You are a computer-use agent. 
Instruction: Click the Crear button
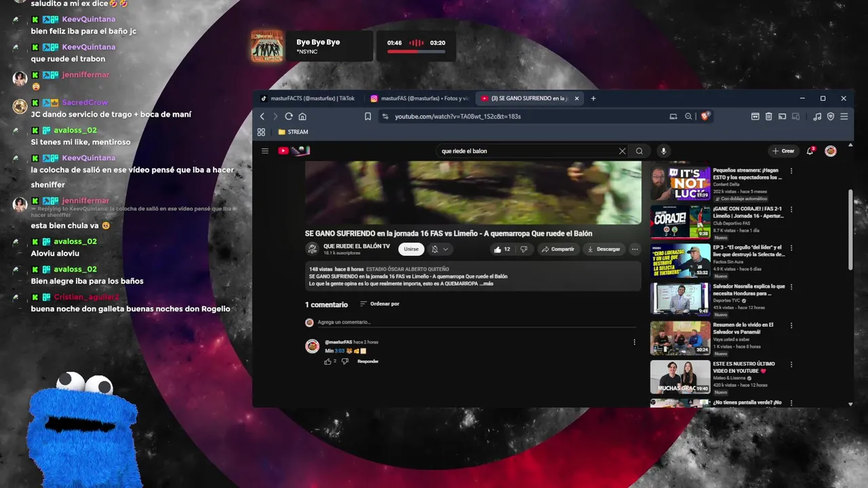pyautogui.click(x=783, y=151)
